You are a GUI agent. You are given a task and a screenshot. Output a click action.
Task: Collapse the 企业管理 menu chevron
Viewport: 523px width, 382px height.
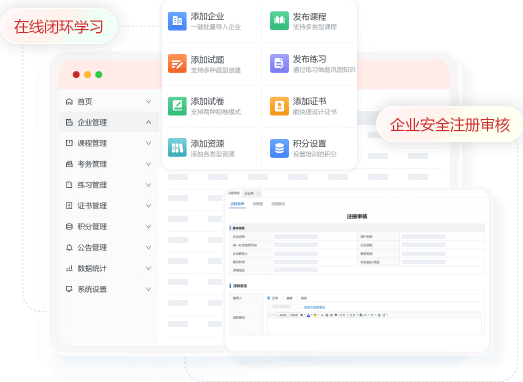(148, 122)
